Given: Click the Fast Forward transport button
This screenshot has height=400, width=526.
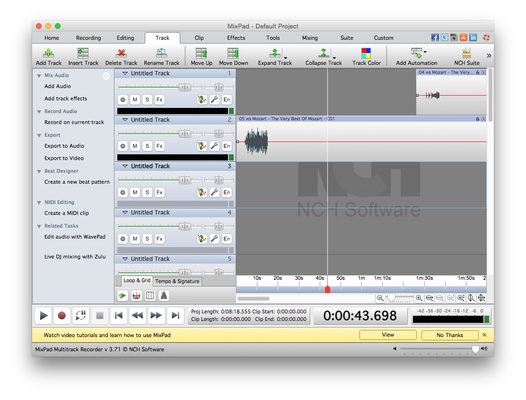Looking at the screenshot, I should click(156, 315).
